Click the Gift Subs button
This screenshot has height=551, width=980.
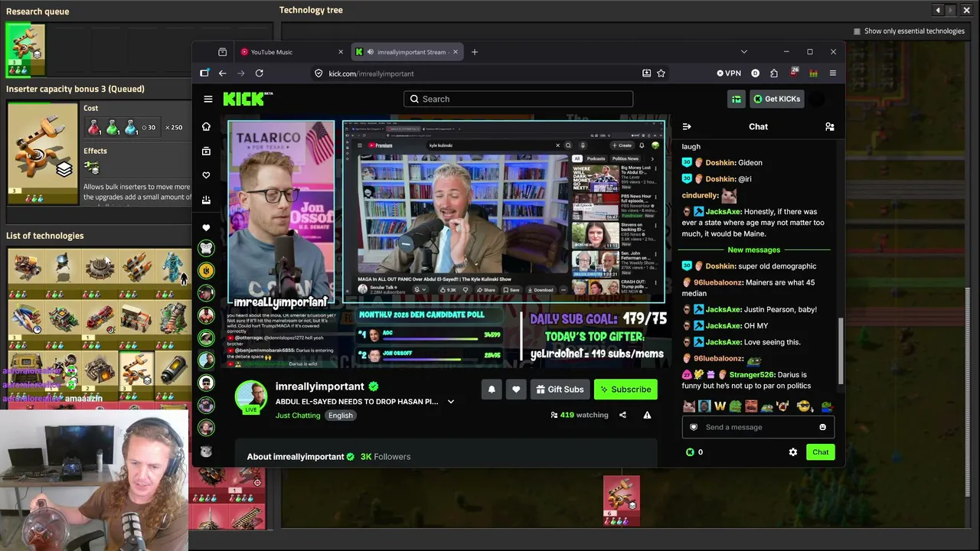(x=560, y=390)
